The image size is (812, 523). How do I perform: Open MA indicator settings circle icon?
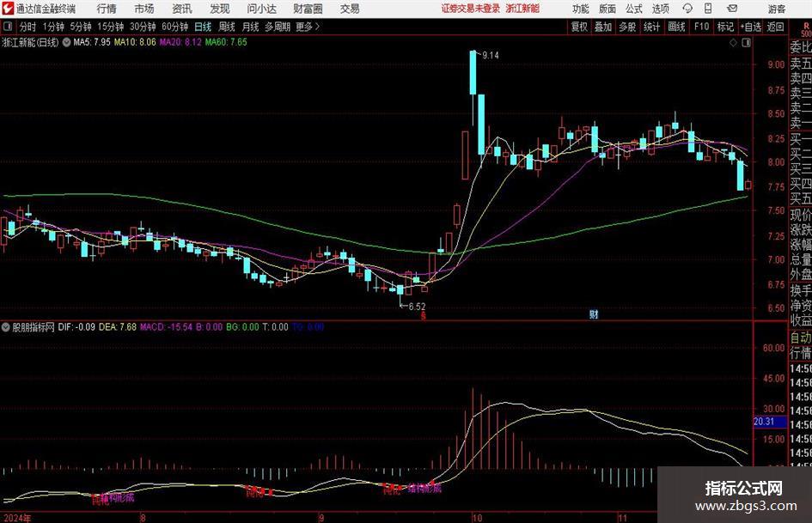click(x=66, y=42)
